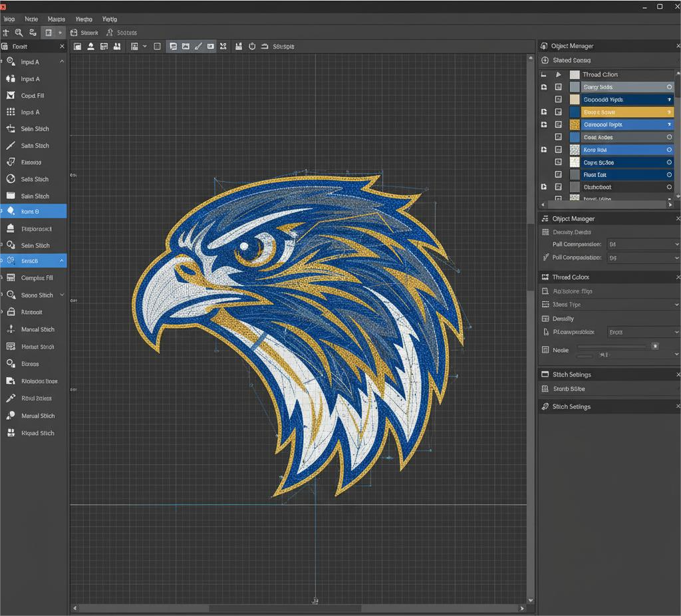Click the power-shaped icon in canvas toolbar
Viewport: 681px width, 616px height.
(x=252, y=47)
